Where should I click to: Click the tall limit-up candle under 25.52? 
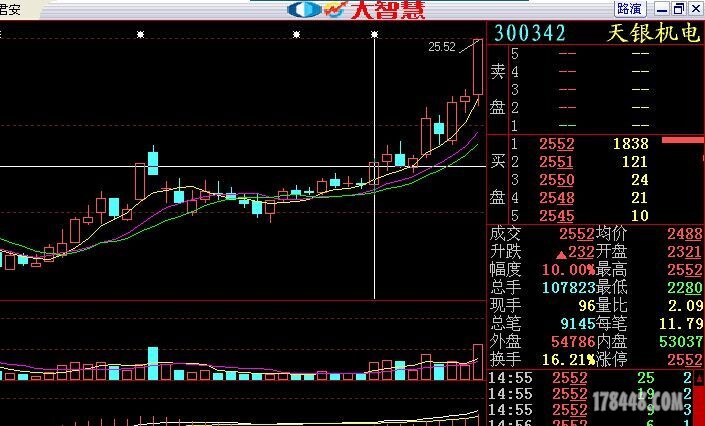click(x=477, y=67)
